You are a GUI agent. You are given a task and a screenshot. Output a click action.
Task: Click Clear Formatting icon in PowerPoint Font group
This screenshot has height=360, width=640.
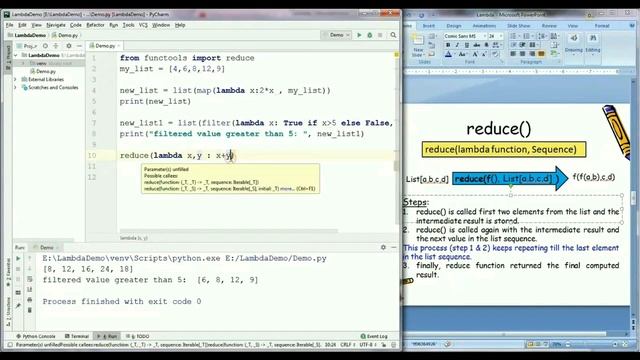click(495, 54)
